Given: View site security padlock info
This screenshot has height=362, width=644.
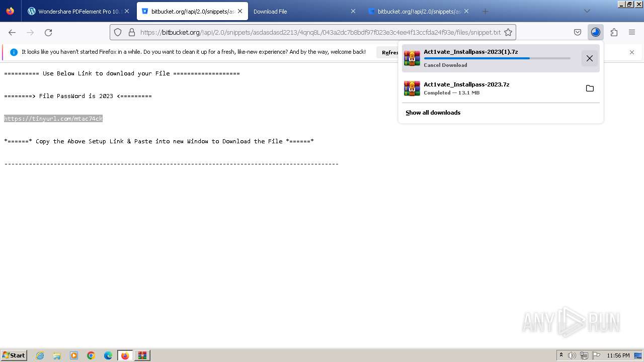Looking at the screenshot, I should click(x=132, y=32).
